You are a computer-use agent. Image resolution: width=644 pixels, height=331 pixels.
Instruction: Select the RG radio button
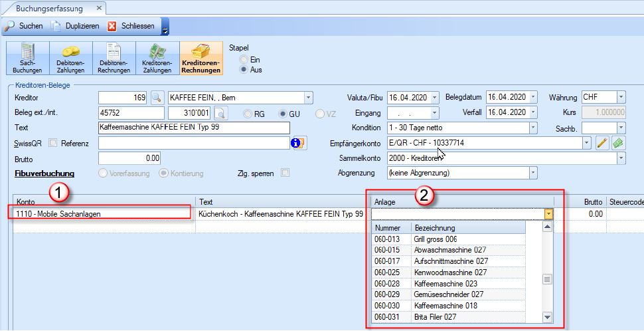pos(247,113)
